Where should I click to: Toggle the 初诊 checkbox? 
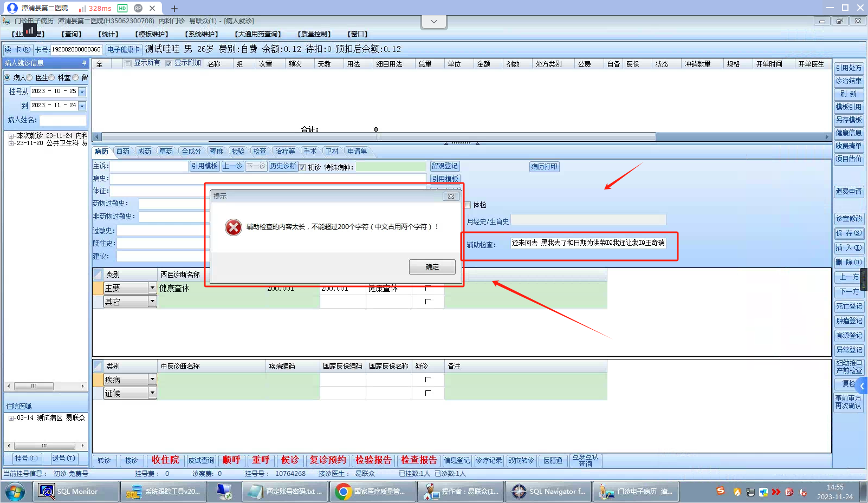(302, 167)
